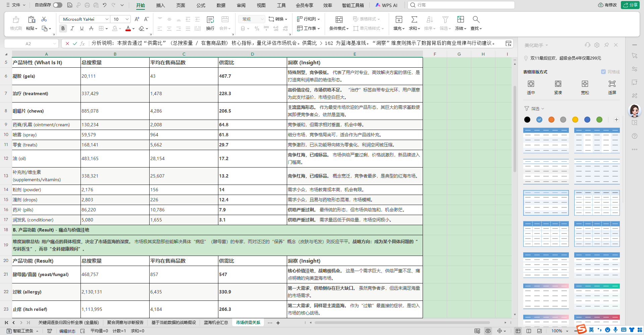Open the 求和 AutoSum tool

pos(414,20)
